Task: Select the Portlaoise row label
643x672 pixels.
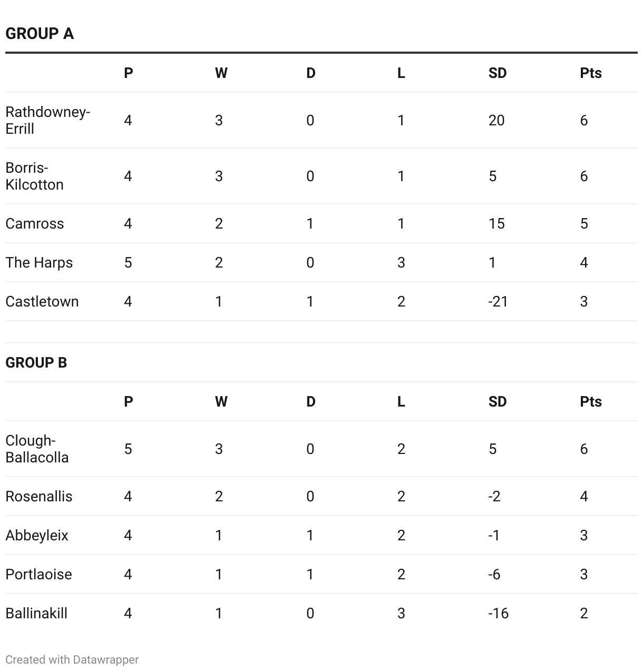Action: (39, 574)
